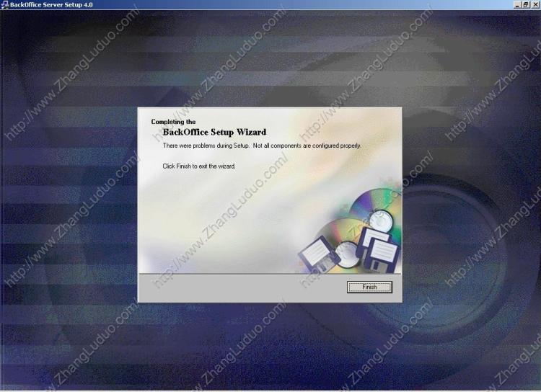
Task: Click Finish to exit the wizard
Action: [369, 287]
